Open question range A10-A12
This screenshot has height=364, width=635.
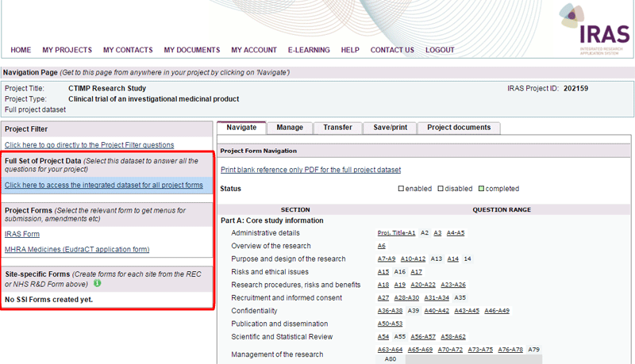[x=413, y=259]
